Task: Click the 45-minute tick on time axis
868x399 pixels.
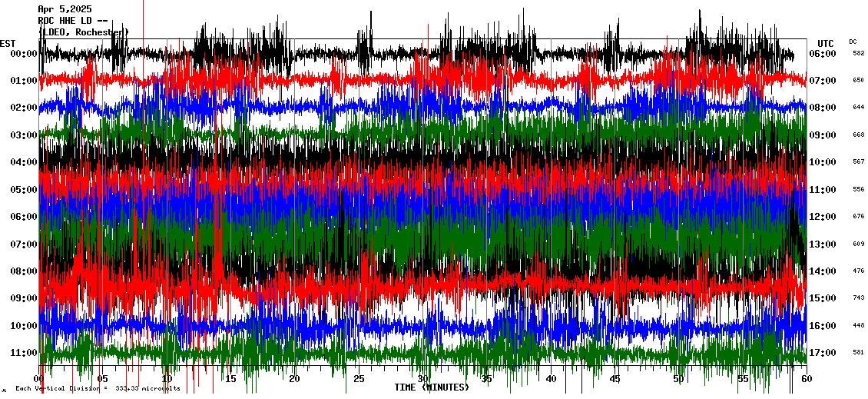Action: [615, 379]
